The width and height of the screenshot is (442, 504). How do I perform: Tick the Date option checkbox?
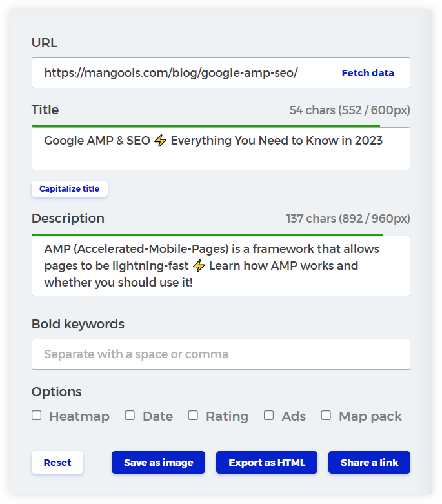click(130, 416)
